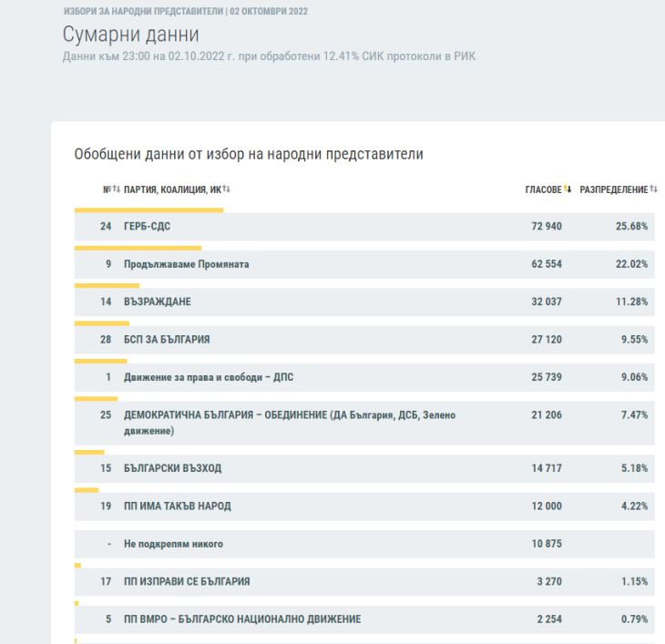
Task: Click the 14 717 votes value
Action: [x=547, y=468]
